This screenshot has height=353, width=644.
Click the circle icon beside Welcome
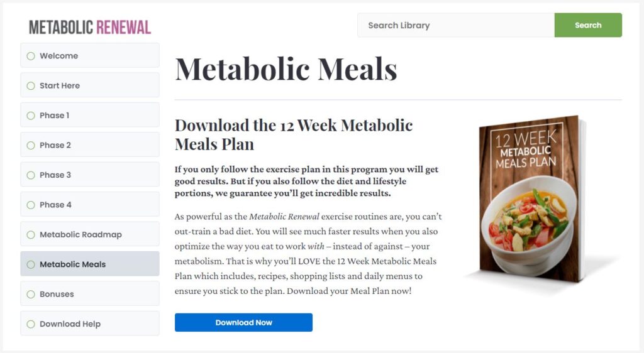(31, 56)
